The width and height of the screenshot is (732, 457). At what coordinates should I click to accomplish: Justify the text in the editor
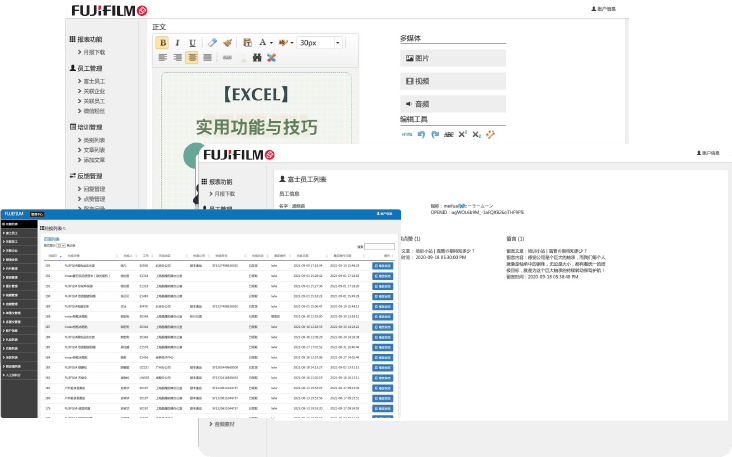[x=206, y=58]
